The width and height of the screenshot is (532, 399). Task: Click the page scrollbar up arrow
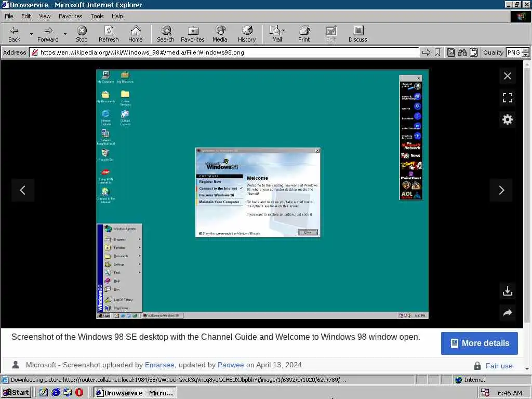click(527, 64)
